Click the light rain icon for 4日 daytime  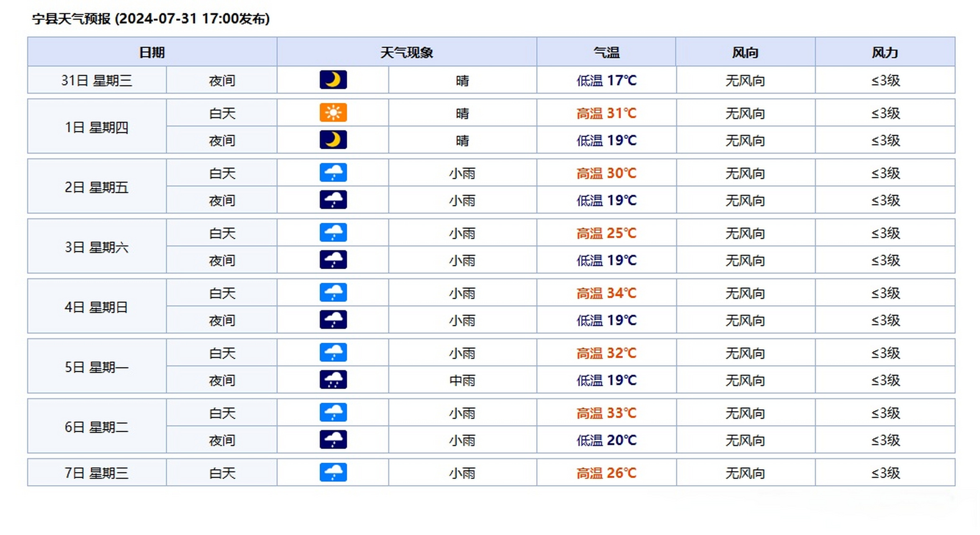333,293
